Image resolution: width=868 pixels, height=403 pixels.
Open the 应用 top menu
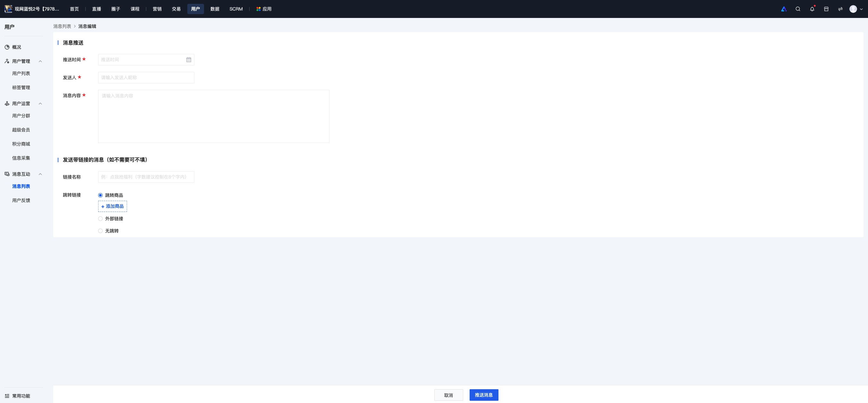pyautogui.click(x=264, y=9)
